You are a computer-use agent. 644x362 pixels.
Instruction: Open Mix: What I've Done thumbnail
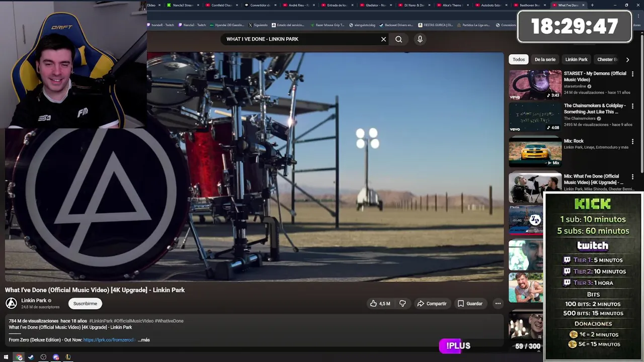pos(535,187)
